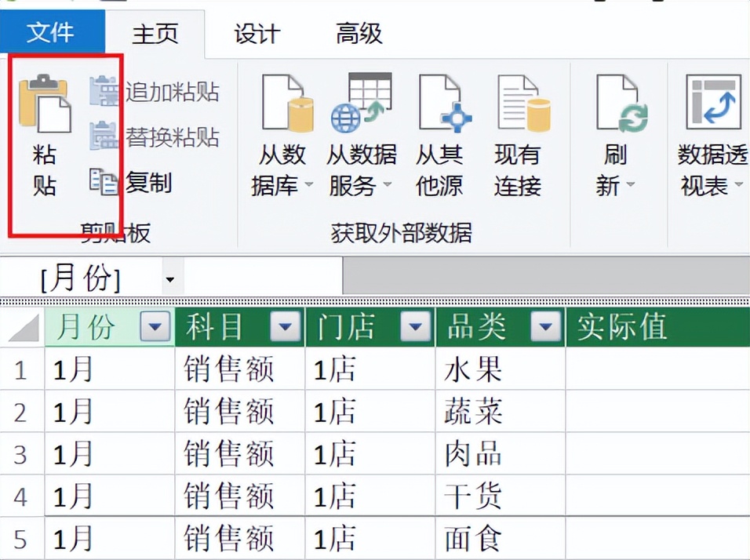Select row header number 2
Viewport: 750px width, 560px height.
[x=21, y=412]
